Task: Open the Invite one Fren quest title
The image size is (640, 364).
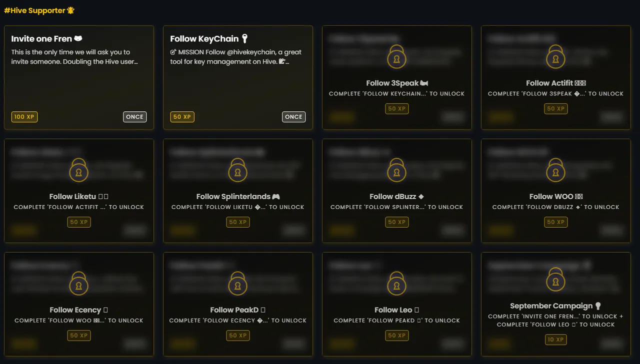Action: tap(41, 39)
